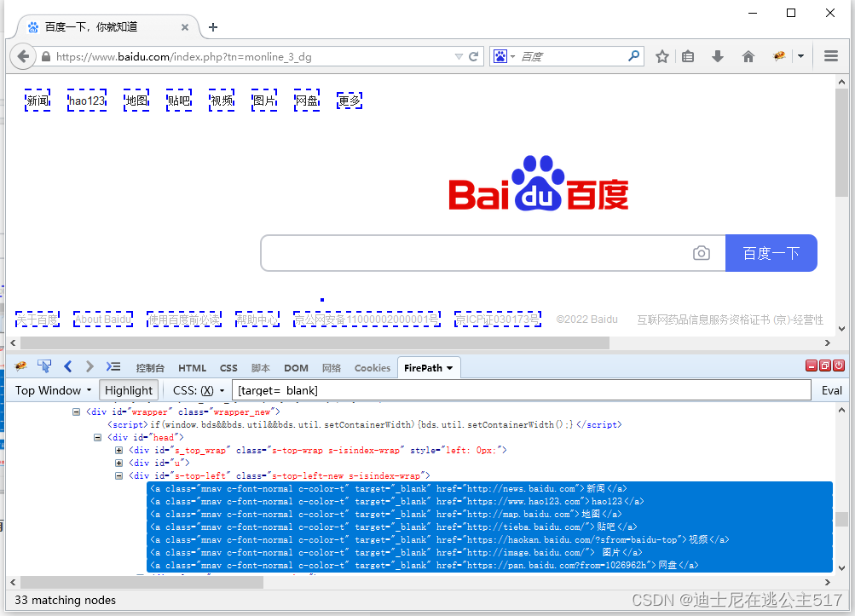Open the 图片 link
The height and width of the screenshot is (616, 855).
click(264, 101)
